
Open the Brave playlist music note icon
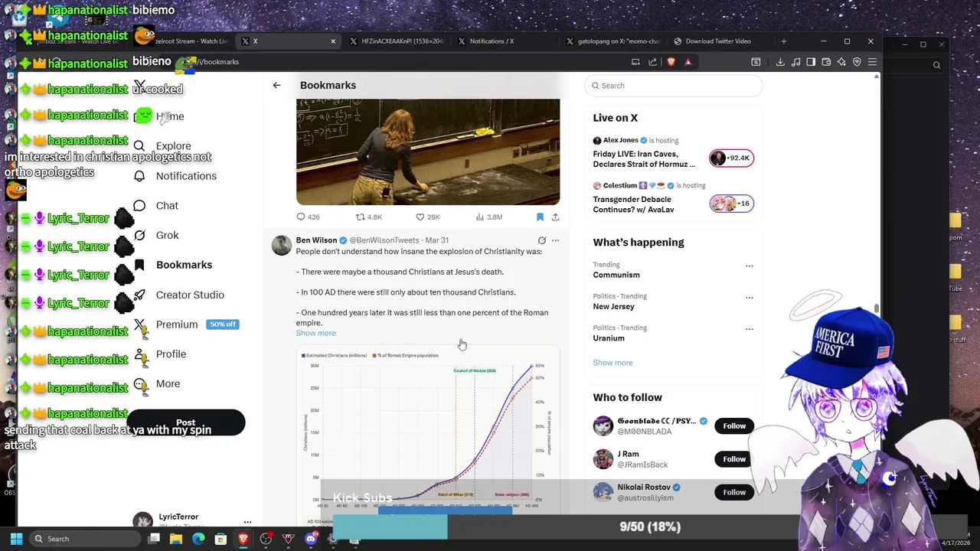795,62
